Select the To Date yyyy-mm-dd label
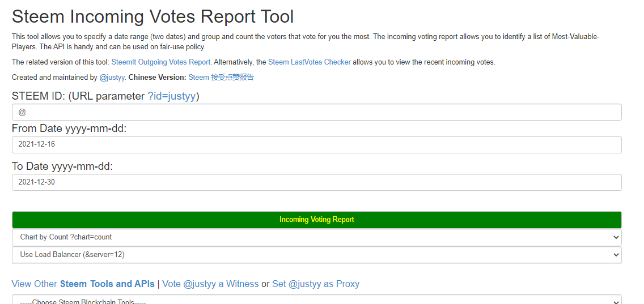The height and width of the screenshot is (304, 644). [x=62, y=166]
